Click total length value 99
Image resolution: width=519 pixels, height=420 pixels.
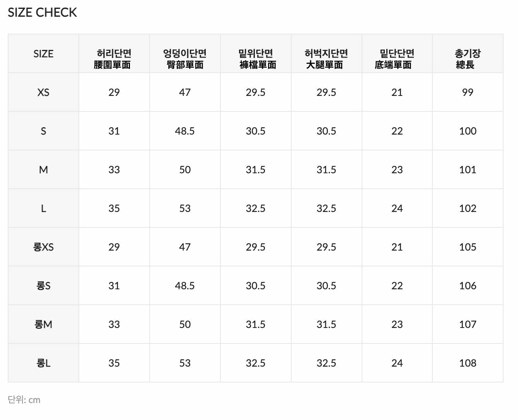click(468, 92)
